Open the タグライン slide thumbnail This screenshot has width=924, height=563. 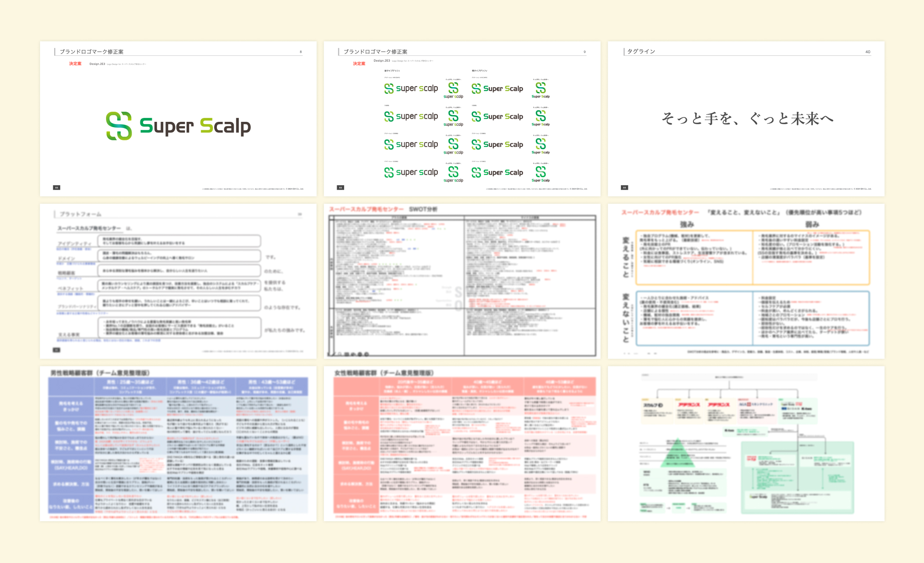click(x=746, y=119)
